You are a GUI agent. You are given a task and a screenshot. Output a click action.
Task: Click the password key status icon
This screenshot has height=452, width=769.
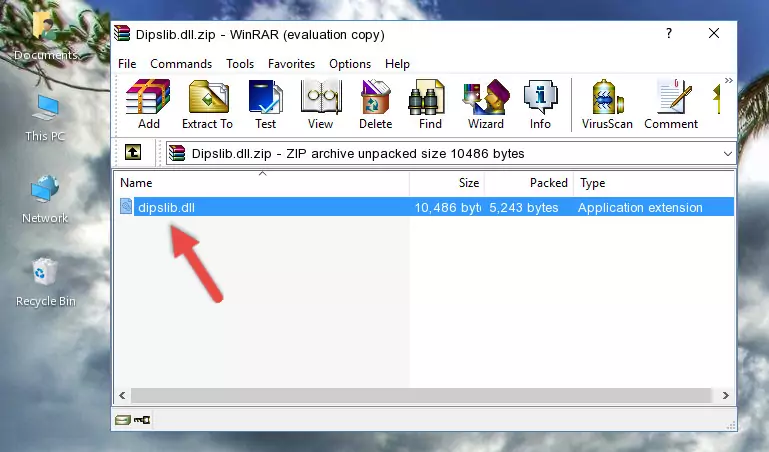142,420
